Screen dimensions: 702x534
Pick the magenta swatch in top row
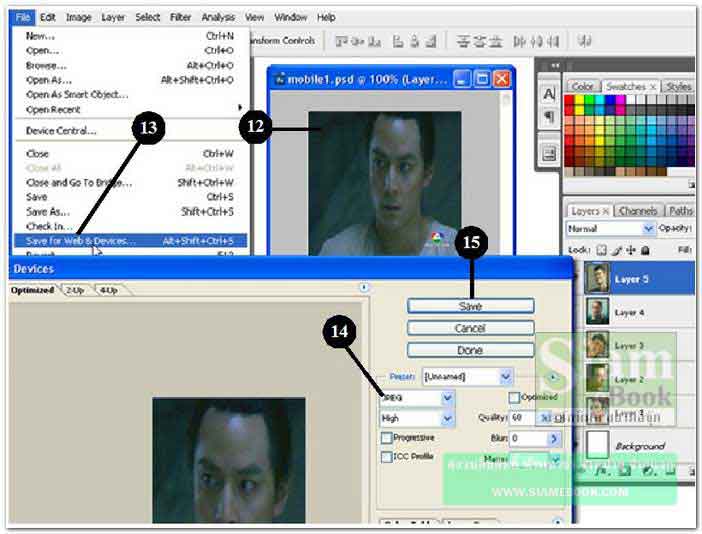(x=621, y=99)
